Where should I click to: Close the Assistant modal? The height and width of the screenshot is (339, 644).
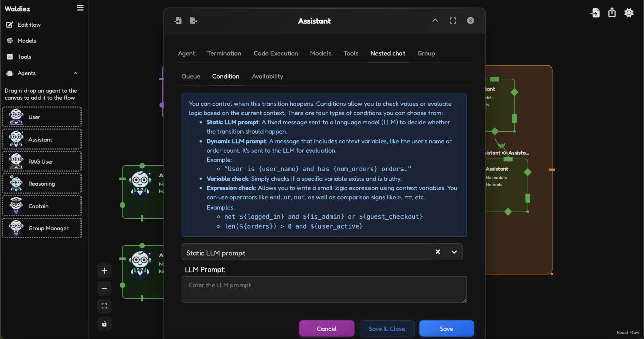coord(470,21)
